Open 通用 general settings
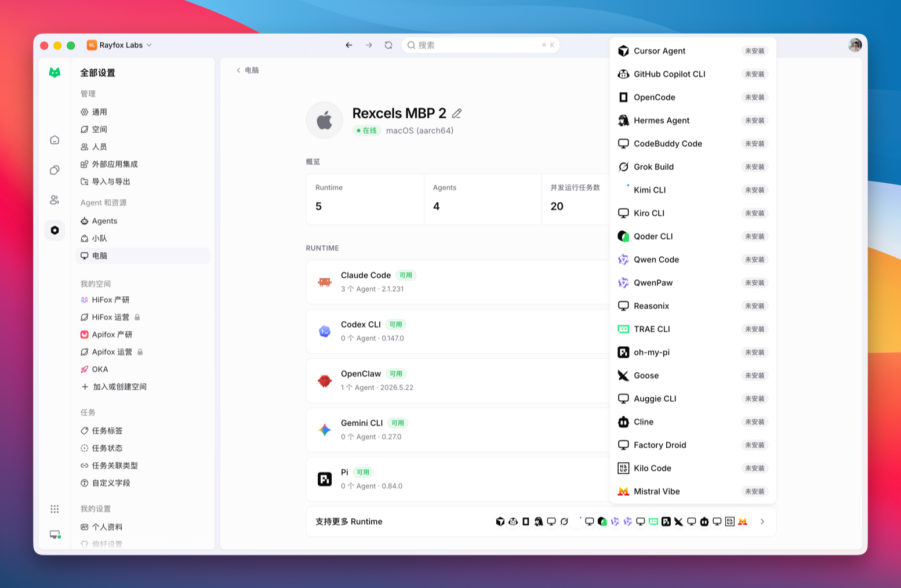Screen dimensions: 901x588 pyautogui.click(x=143, y=112)
